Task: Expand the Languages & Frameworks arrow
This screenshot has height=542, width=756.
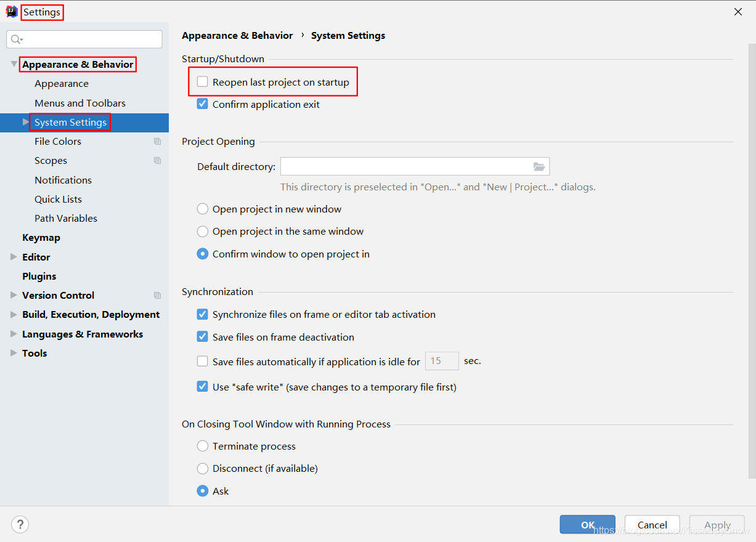Action: click(x=14, y=334)
